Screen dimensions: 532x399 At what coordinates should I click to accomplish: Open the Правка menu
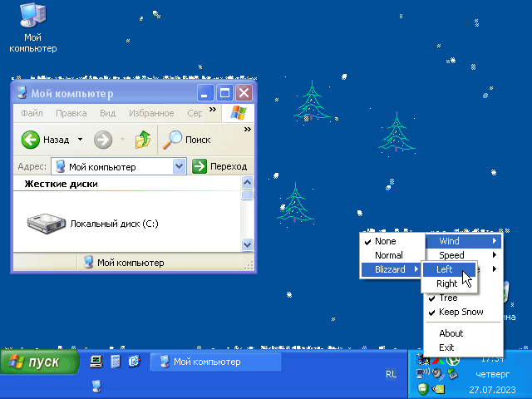point(71,113)
